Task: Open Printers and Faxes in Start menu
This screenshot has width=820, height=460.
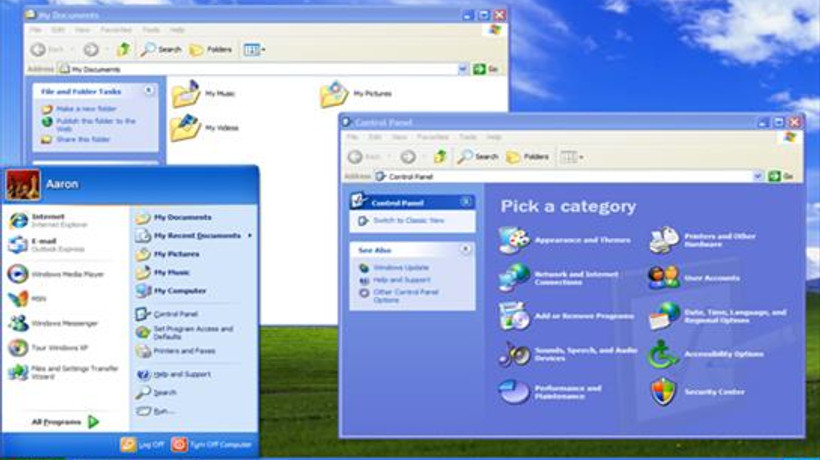Action: [x=175, y=351]
